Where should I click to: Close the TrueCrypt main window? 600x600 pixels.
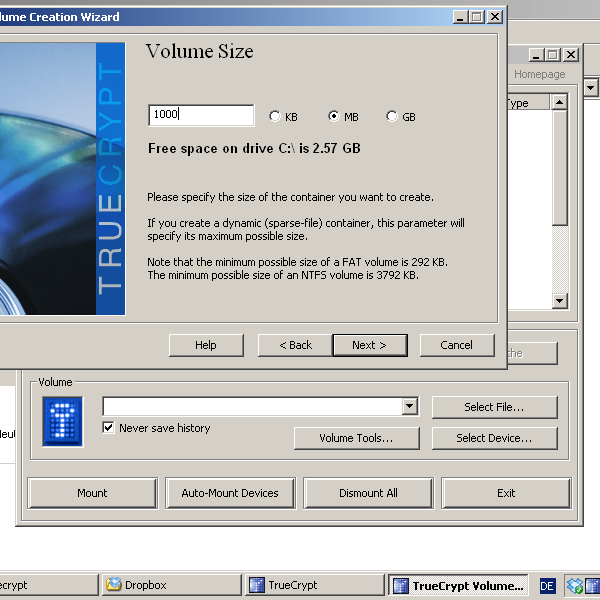click(x=571, y=55)
